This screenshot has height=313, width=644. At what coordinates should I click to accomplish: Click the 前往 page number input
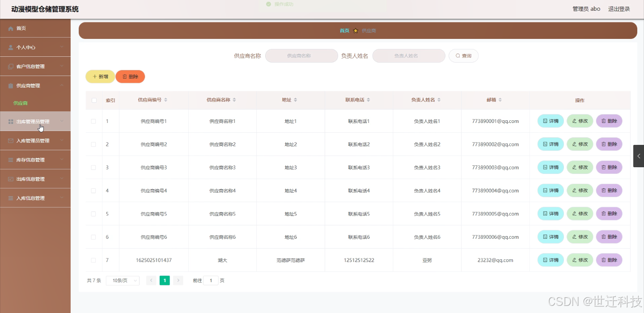211,280
